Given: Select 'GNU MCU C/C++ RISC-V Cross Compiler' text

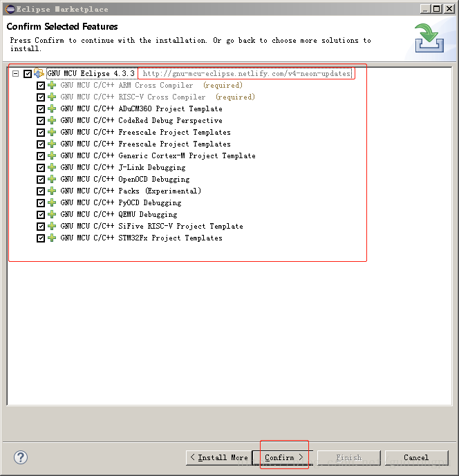Looking at the screenshot, I should (x=133, y=97).
